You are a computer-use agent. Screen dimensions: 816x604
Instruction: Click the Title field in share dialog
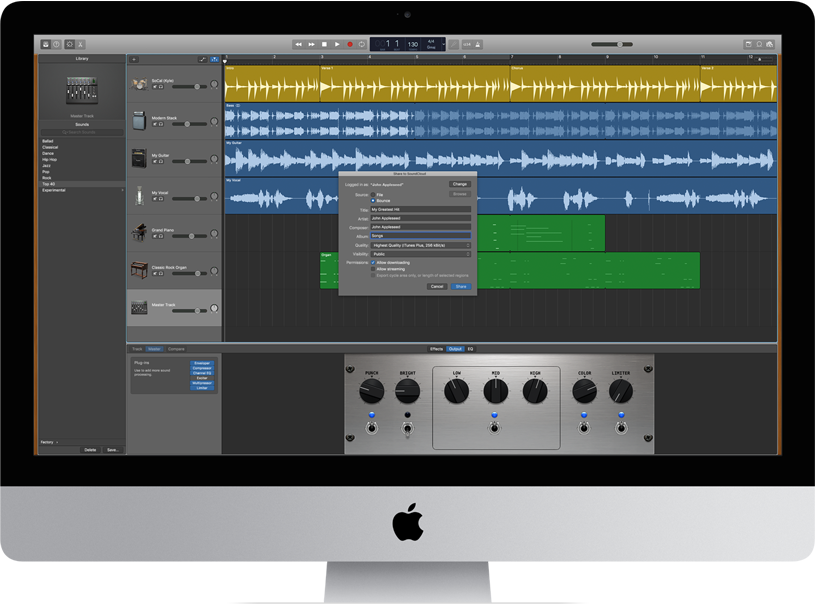click(420, 209)
